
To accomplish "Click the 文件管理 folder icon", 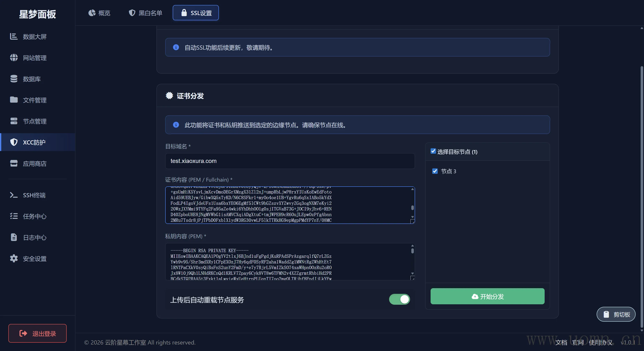I will 13,100.
